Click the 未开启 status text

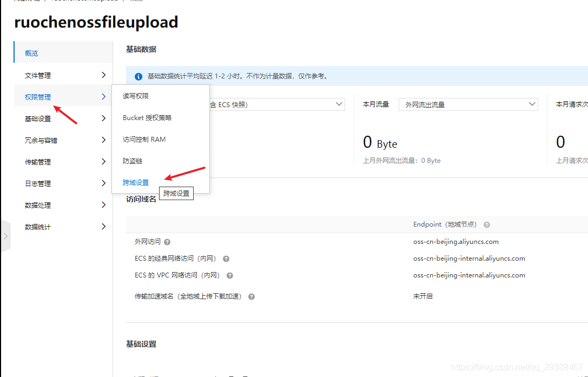tap(423, 296)
